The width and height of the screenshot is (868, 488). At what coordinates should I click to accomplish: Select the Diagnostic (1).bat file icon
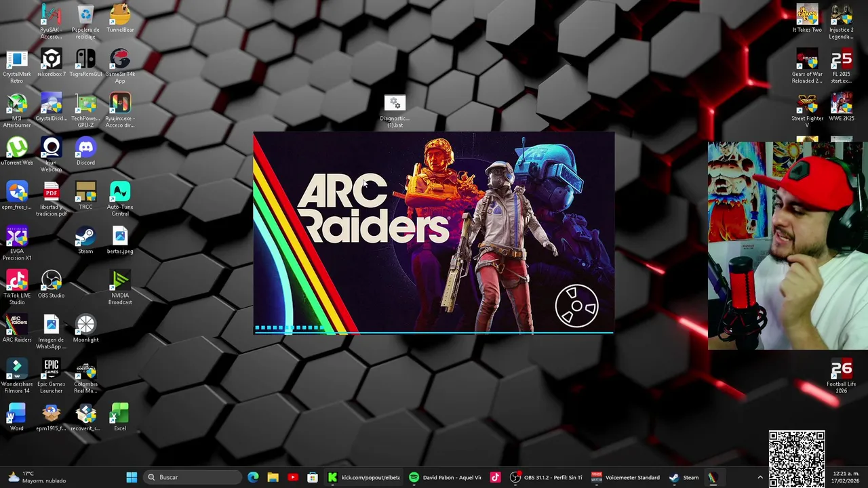395,111
